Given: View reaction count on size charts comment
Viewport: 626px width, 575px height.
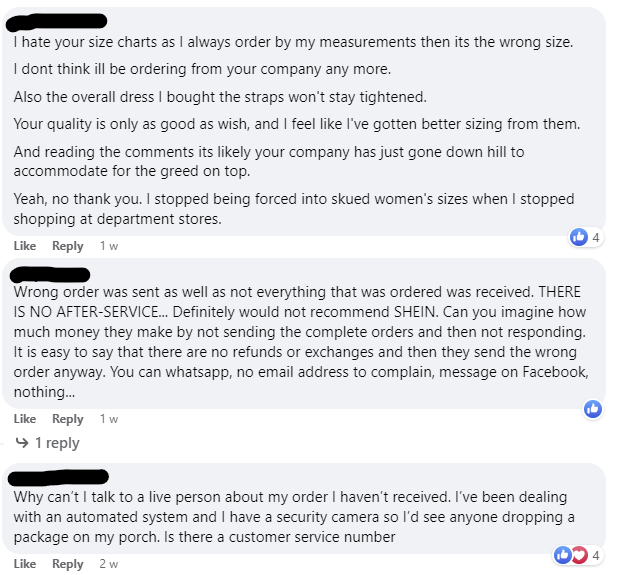Looking at the screenshot, I should pyautogui.click(x=596, y=237).
